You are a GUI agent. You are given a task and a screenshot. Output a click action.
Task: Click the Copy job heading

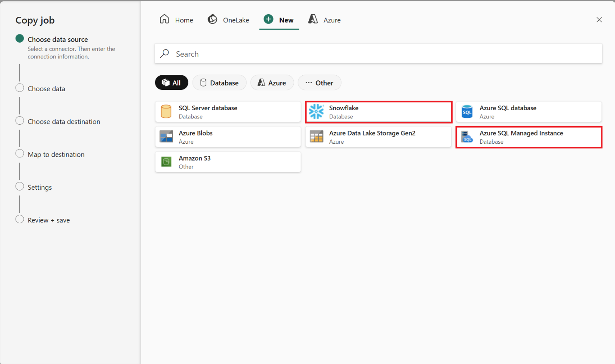click(35, 20)
